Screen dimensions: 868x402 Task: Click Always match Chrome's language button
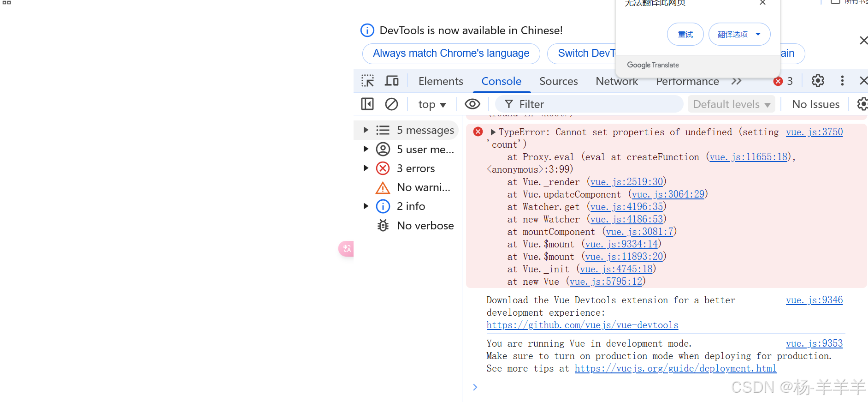pos(451,54)
